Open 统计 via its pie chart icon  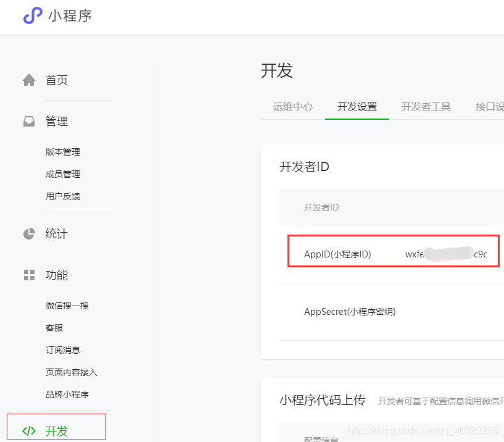pos(28,234)
